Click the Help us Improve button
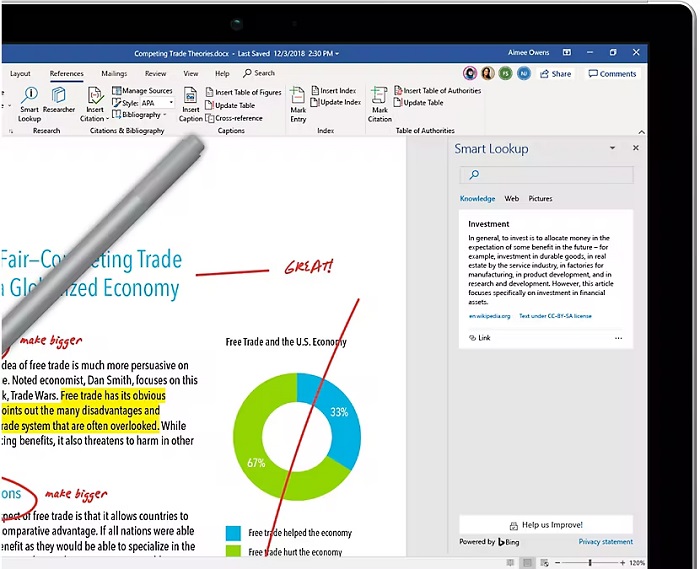The width and height of the screenshot is (700, 569). coord(545,525)
